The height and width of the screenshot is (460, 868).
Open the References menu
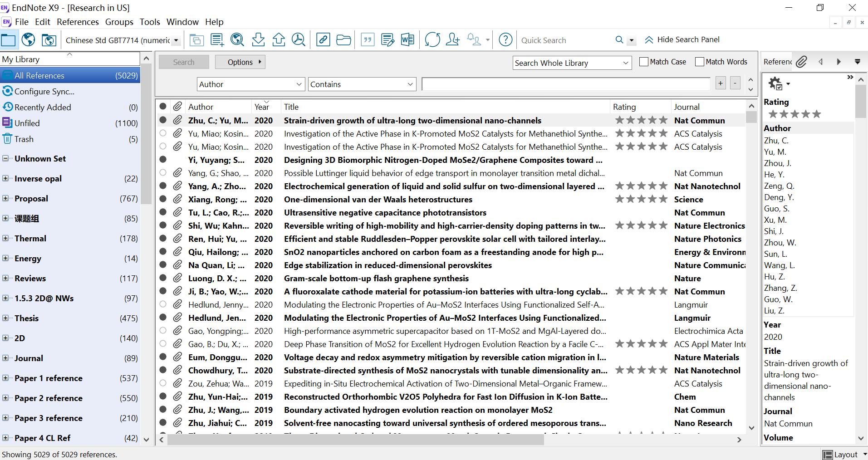click(78, 22)
